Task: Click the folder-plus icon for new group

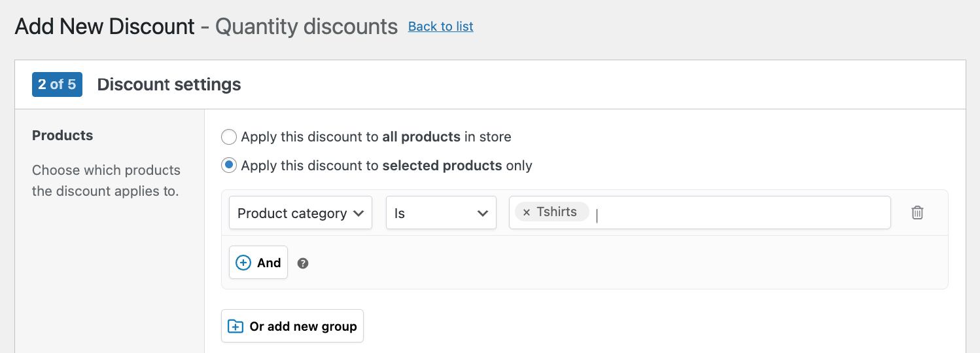Action: (x=235, y=326)
